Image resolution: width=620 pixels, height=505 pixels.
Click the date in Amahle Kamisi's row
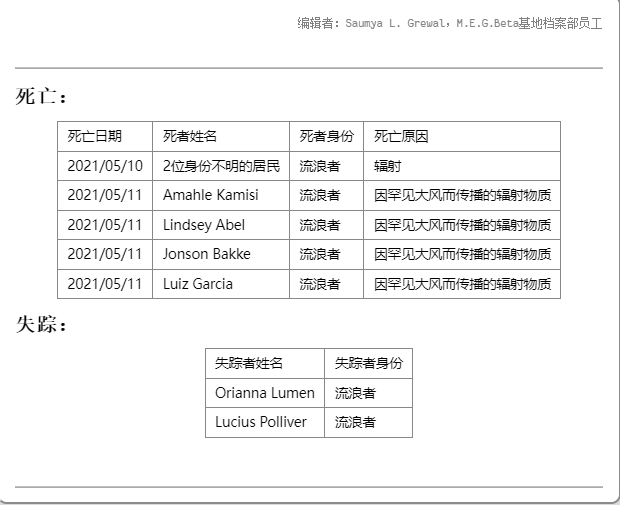(105, 195)
